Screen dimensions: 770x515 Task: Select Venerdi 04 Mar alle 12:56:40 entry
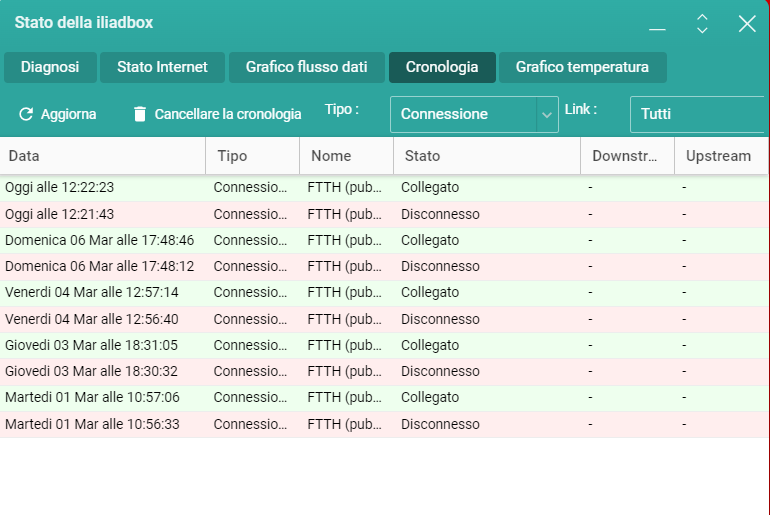(x=384, y=320)
